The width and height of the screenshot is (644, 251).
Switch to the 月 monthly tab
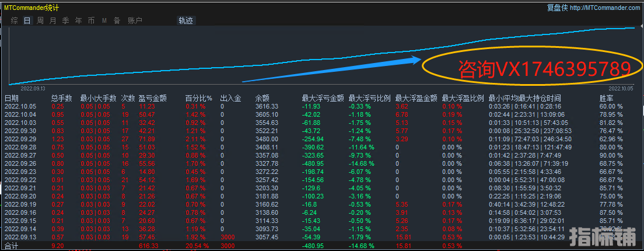point(53,20)
